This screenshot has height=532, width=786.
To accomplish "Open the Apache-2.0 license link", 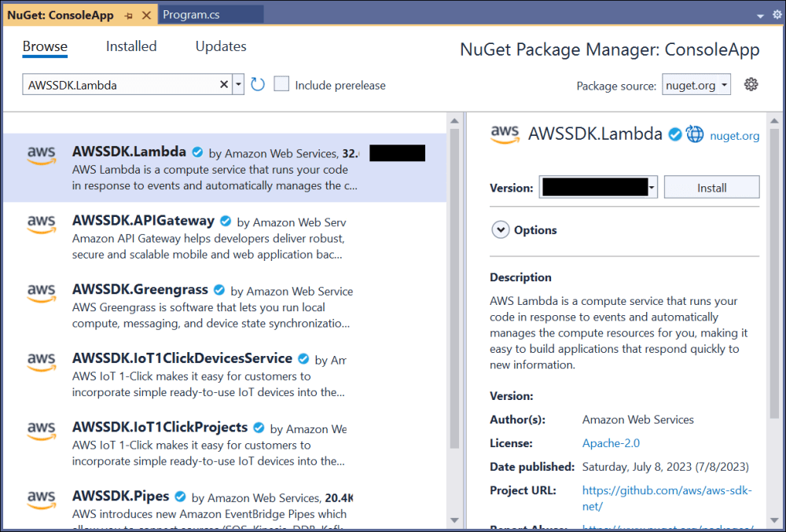I will [611, 443].
